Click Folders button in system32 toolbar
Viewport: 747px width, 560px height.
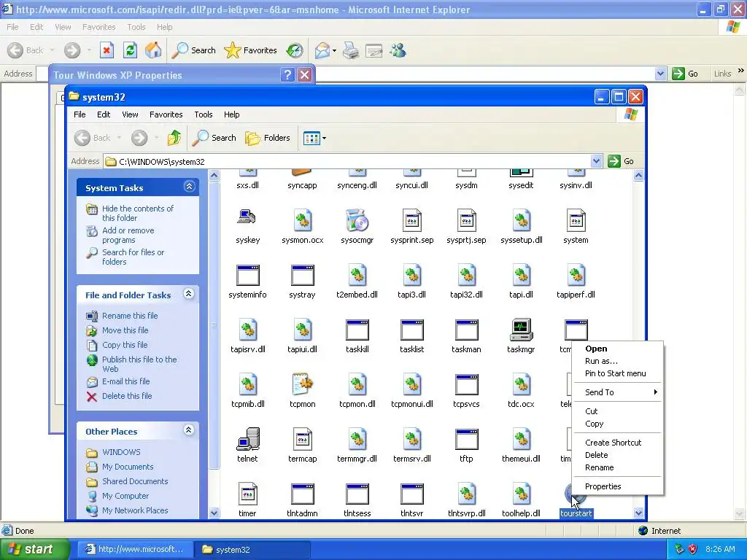pos(268,138)
